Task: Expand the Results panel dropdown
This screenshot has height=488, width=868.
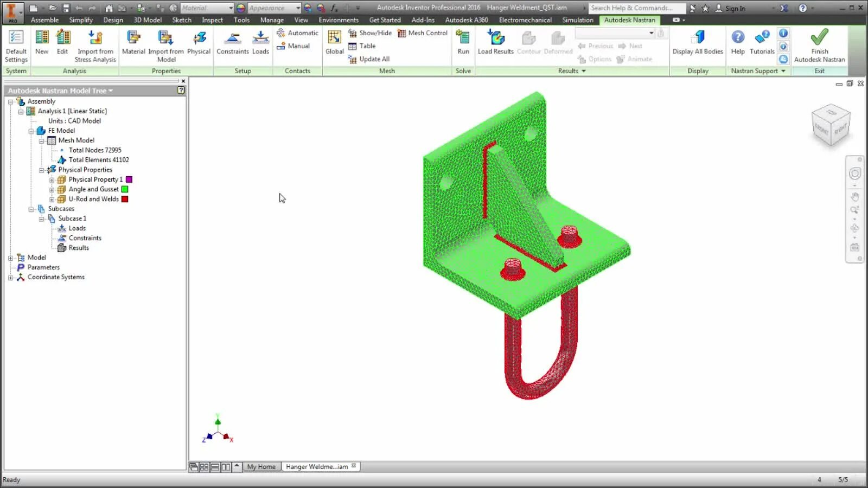Action: [572, 71]
